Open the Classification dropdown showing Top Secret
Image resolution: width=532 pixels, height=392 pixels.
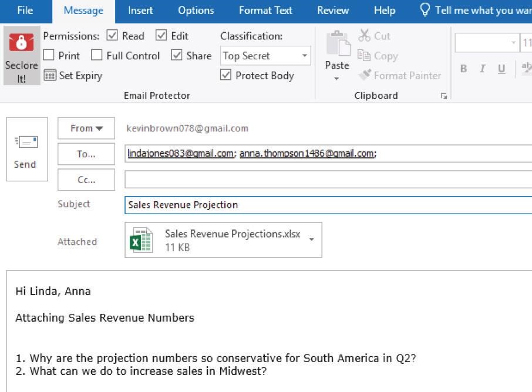[x=304, y=56]
